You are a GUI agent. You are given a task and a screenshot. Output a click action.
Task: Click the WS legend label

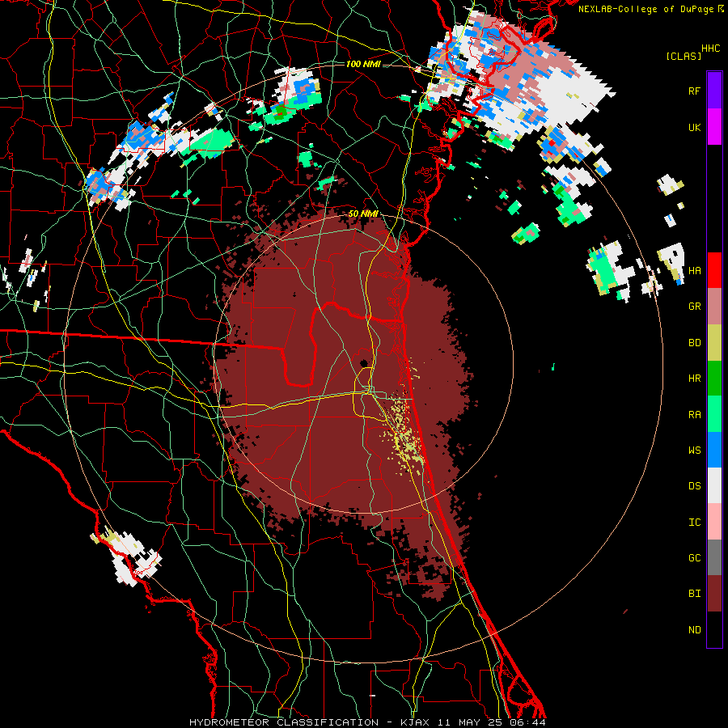click(x=694, y=451)
